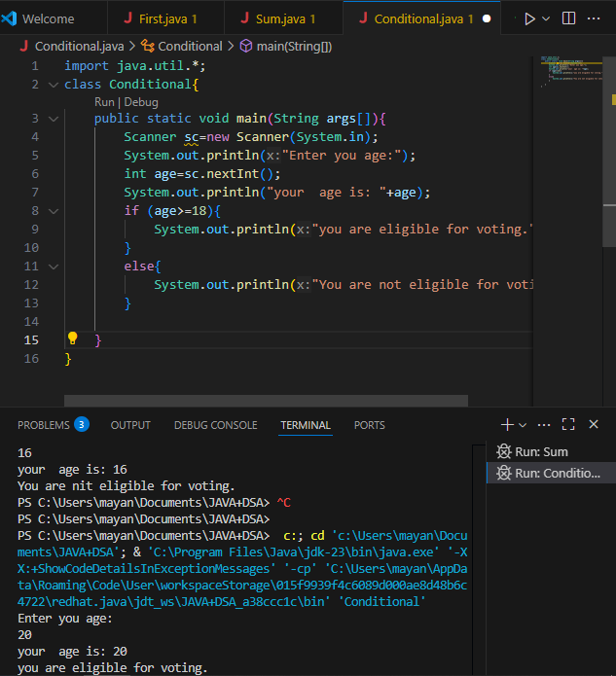Click the Java icon on First.java tab
The image size is (616, 676).
tap(127, 18)
